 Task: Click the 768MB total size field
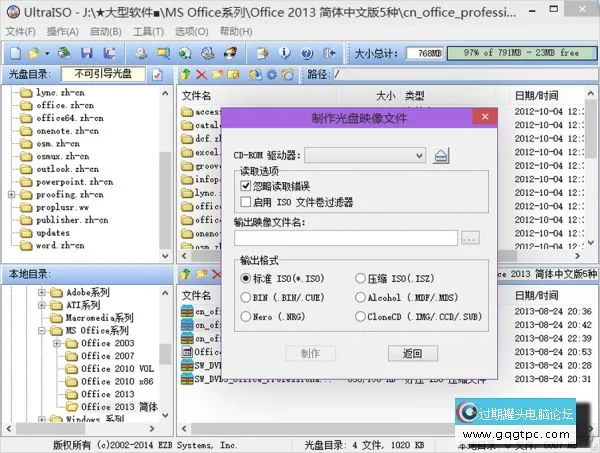coord(425,53)
